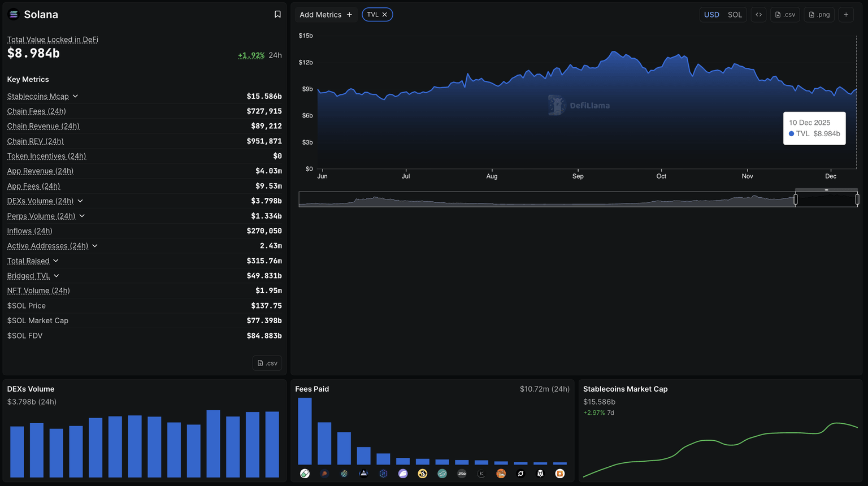The width and height of the screenshot is (868, 486).
Task: Expand the Stablecoins Mcap dropdown
Action: [75, 96]
